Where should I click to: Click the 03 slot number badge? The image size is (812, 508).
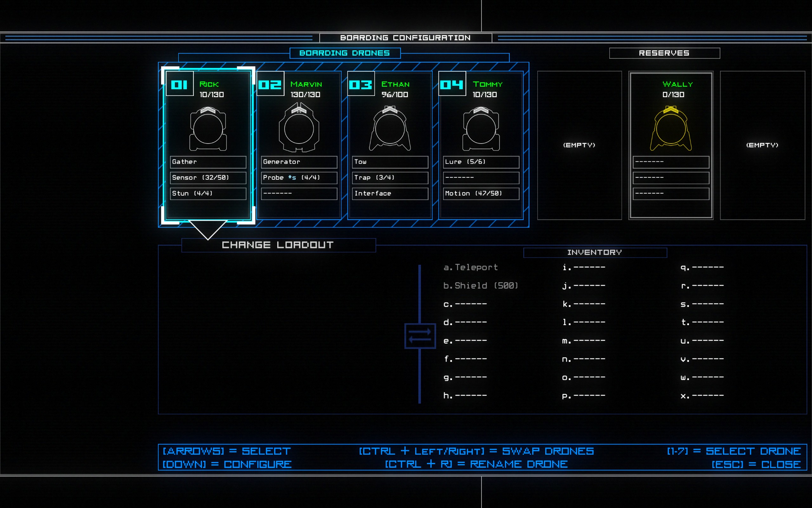pos(361,84)
